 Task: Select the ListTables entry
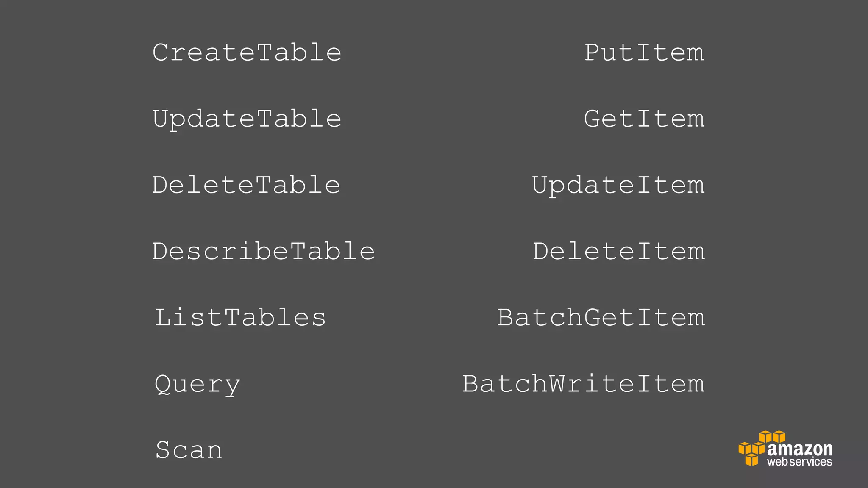(x=240, y=317)
